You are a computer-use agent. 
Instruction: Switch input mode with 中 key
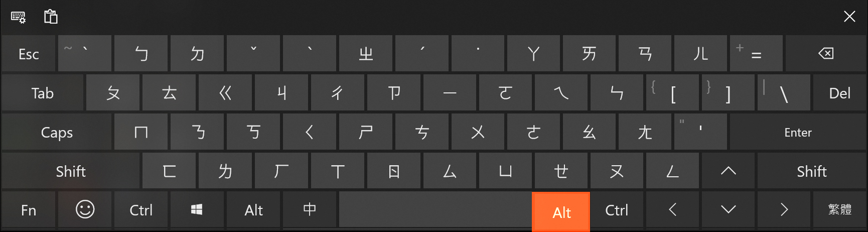click(310, 210)
